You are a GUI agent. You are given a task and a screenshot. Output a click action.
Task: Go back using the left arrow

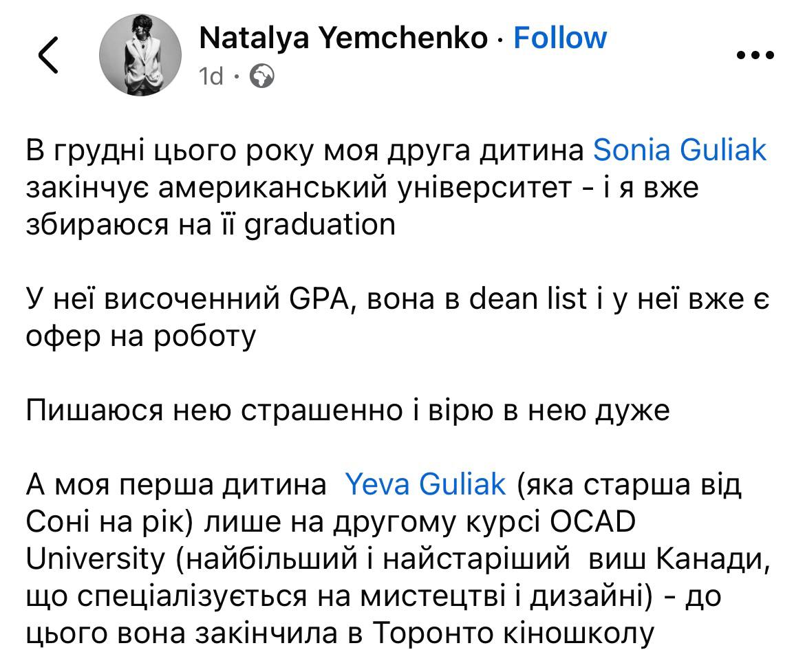pos(48,56)
